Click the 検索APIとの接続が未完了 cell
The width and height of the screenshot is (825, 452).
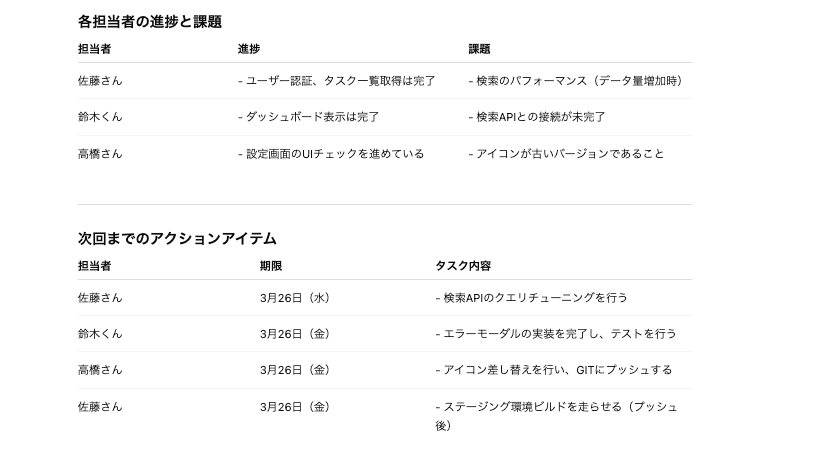click(x=537, y=117)
